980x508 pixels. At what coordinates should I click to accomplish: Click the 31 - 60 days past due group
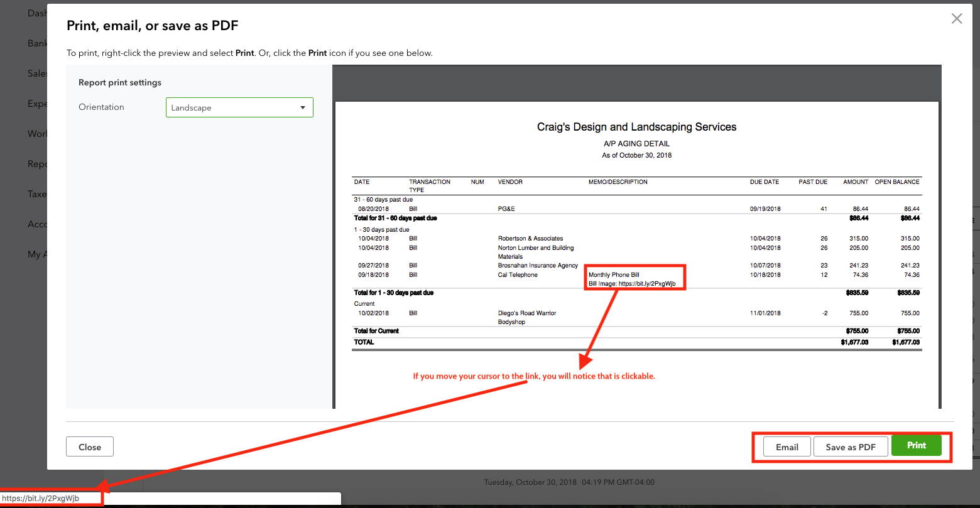(383, 200)
